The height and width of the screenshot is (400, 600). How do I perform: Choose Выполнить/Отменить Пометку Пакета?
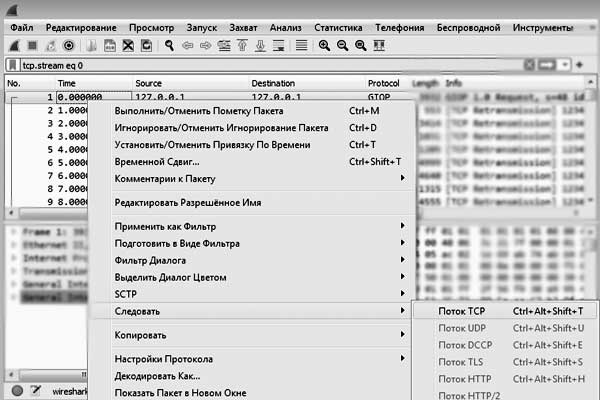coord(253,111)
